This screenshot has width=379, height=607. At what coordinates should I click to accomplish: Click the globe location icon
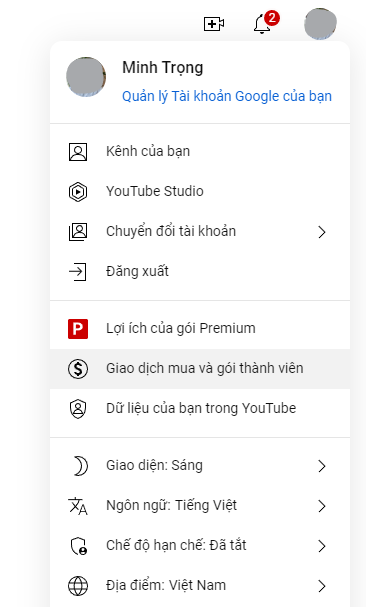click(78, 586)
